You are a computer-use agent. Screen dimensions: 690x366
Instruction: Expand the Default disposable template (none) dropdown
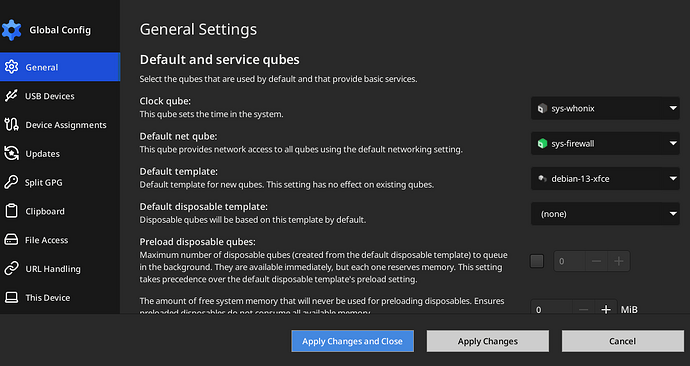coord(605,214)
